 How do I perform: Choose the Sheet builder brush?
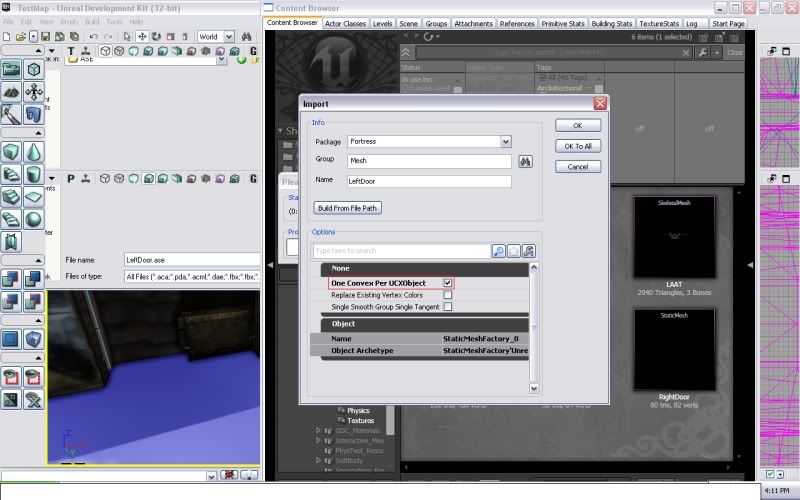point(34,197)
